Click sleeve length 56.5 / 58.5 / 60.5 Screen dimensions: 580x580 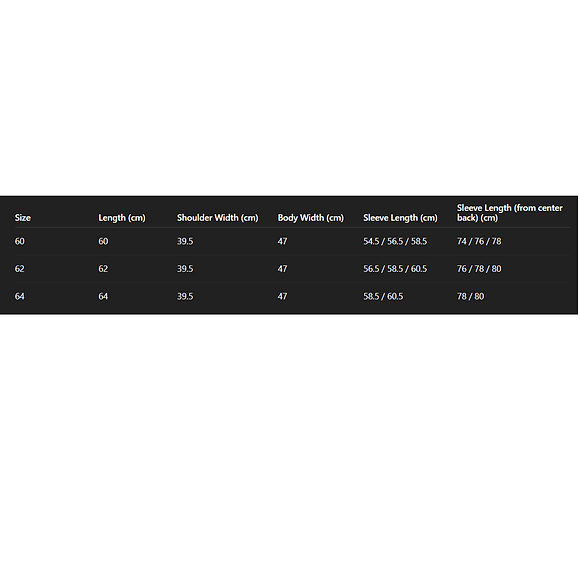click(x=395, y=269)
